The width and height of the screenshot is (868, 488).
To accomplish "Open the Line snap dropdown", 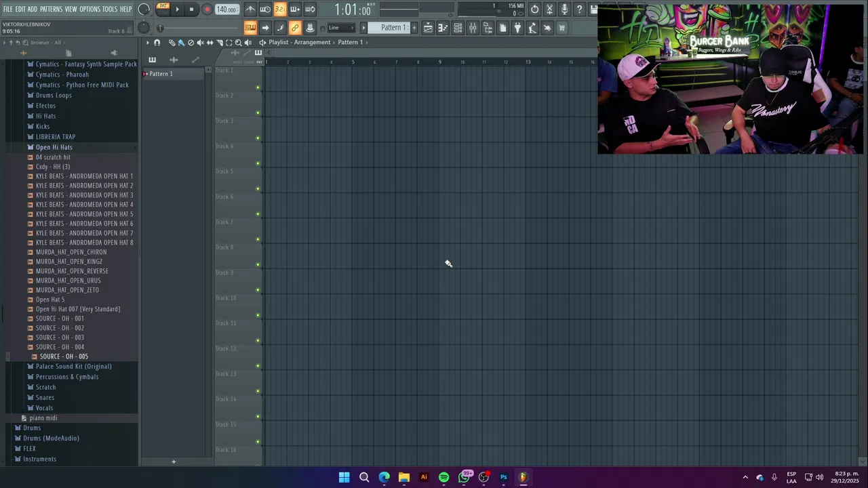I will (341, 28).
